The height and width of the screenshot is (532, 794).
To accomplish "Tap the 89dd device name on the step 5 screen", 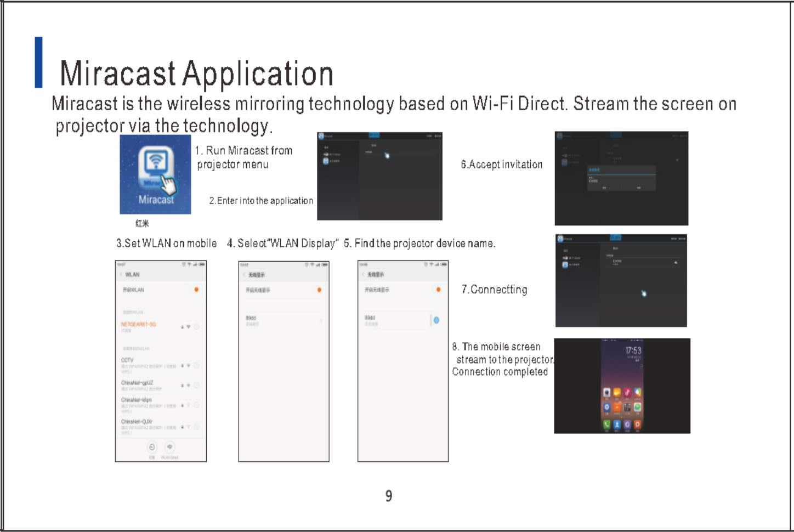I will coord(370,318).
